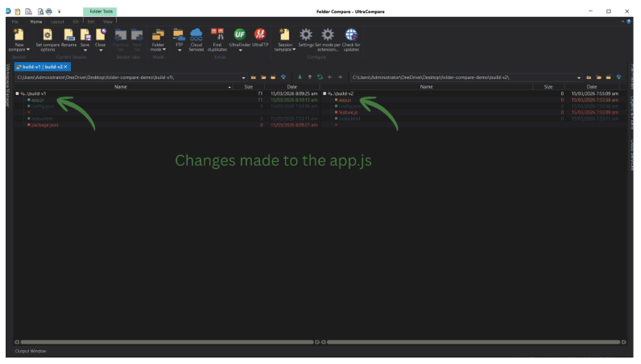The width and height of the screenshot is (641, 364).
Task: Open the Save dropdown arrow
Action: click(85, 50)
